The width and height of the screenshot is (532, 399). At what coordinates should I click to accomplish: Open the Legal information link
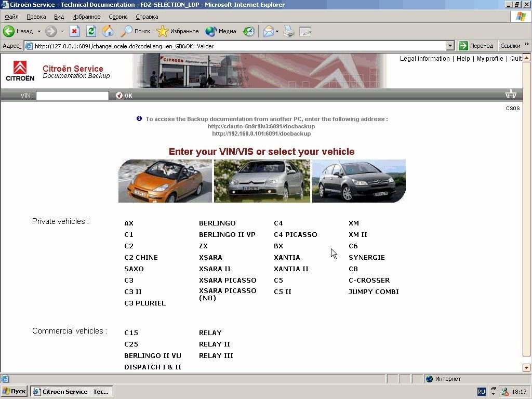pyautogui.click(x=424, y=59)
